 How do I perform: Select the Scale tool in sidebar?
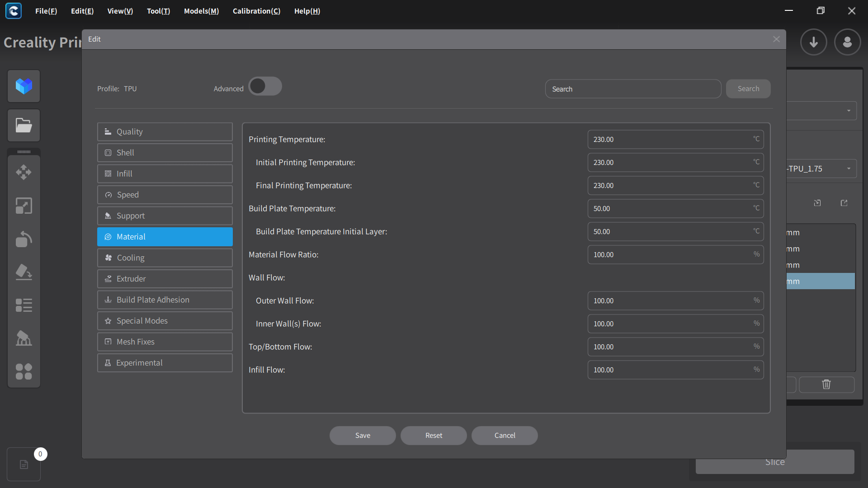point(24,206)
